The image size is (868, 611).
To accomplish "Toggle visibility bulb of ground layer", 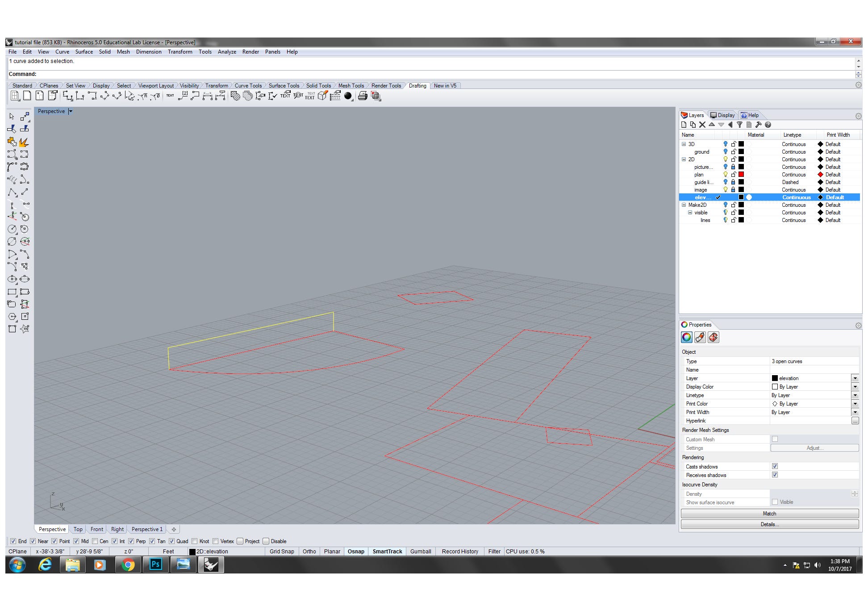I will click(726, 152).
